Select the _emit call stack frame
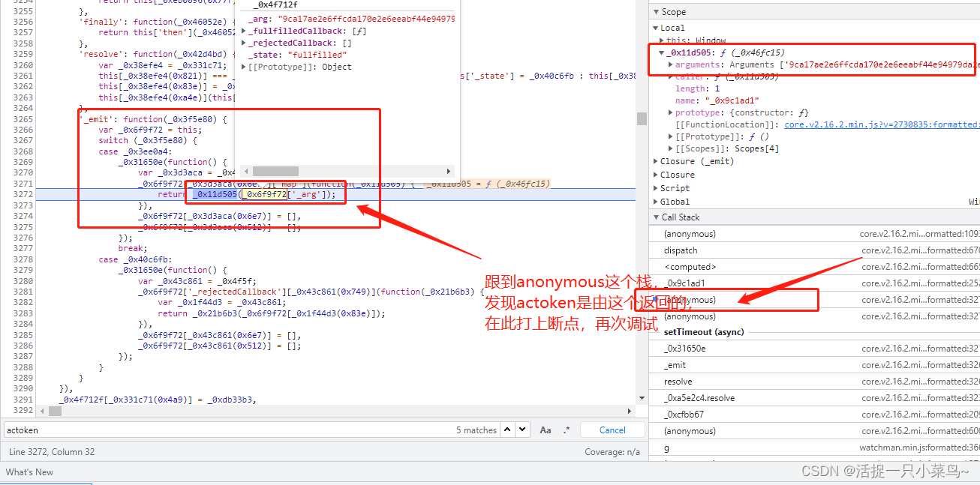 pyautogui.click(x=675, y=365)
